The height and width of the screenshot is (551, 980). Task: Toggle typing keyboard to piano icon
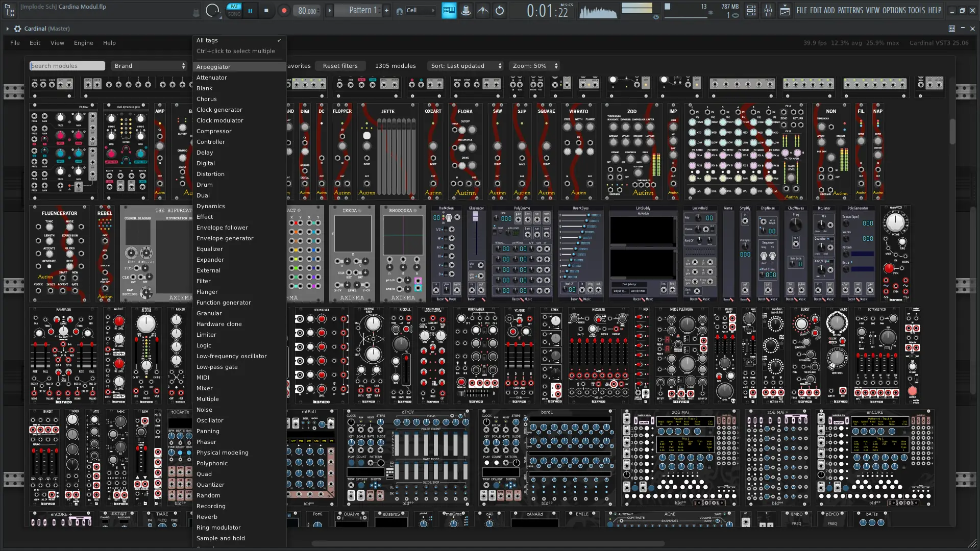pos(449,10)
